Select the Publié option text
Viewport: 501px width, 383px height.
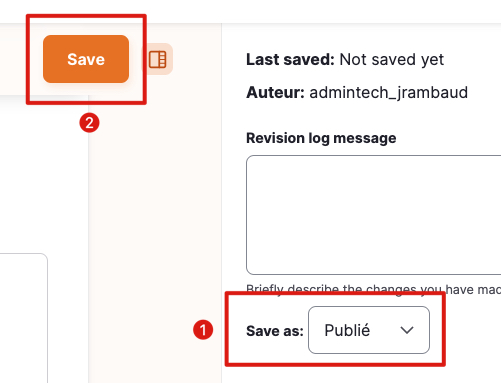tap(347, 330)
